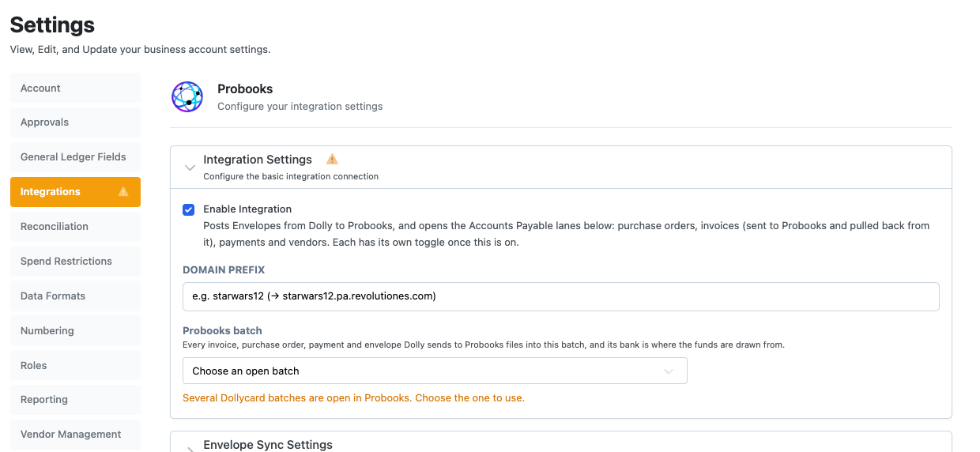This screenshot has width=980, height=452.
Task: Select the Reporting sidebar item
Action: click(75, 400)
